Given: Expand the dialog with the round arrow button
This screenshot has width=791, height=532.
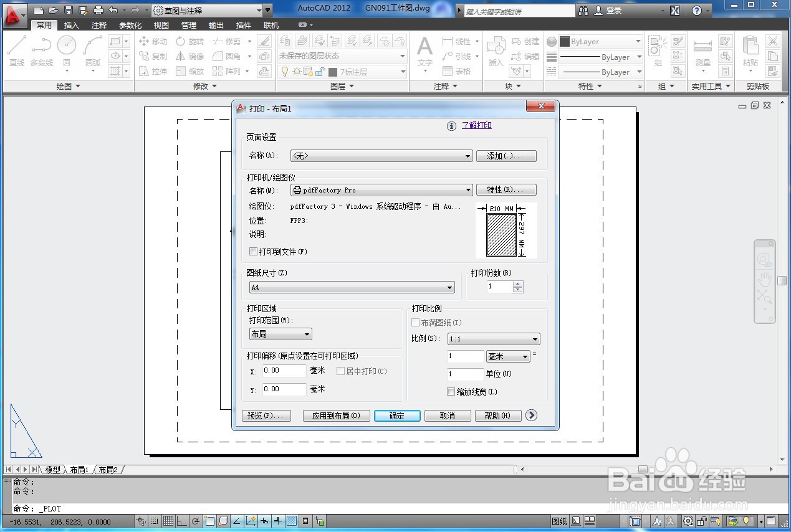Looking at the screenshot, I should (531, 415).
